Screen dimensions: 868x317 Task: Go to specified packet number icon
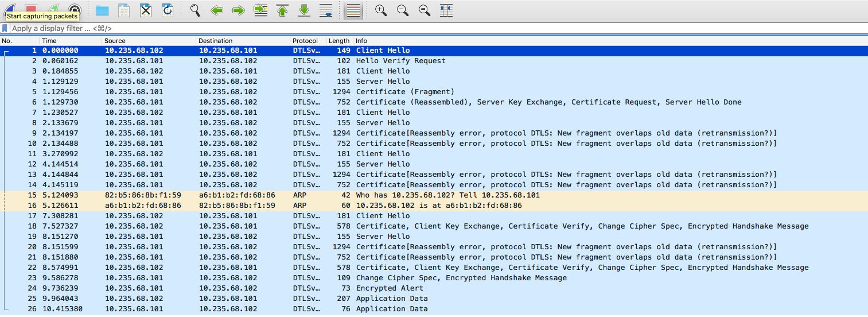(260, 10)
